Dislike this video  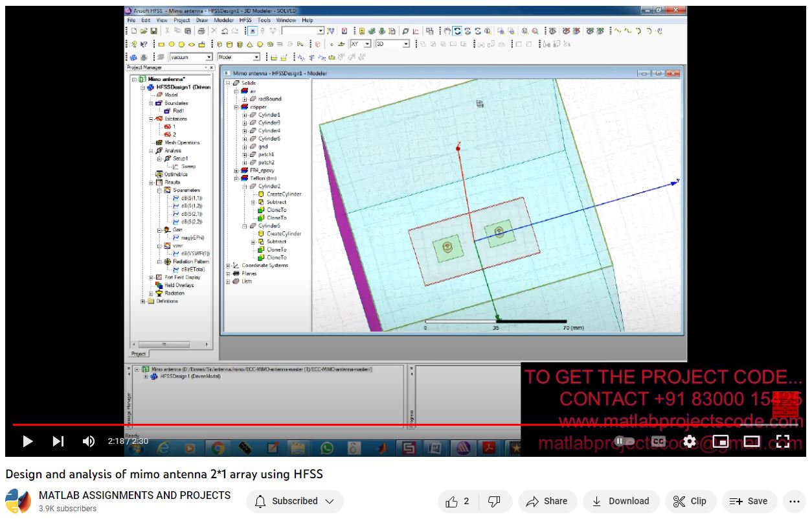(494, 501)
